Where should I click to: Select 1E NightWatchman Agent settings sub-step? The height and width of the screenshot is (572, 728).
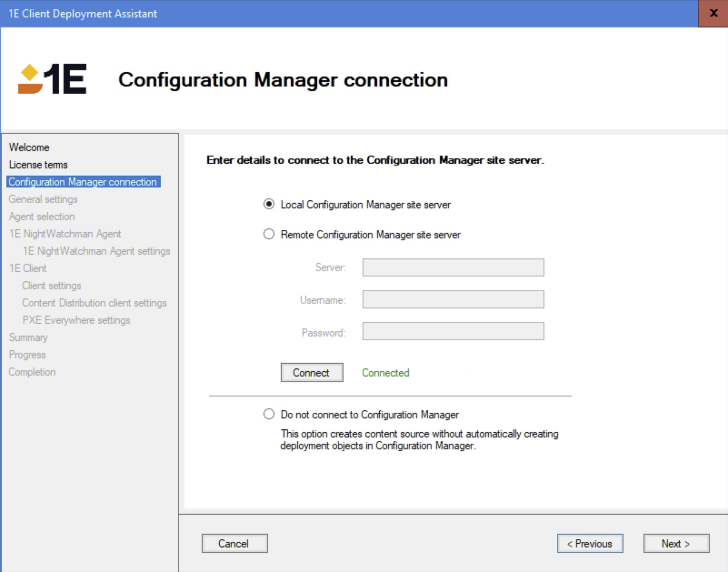click(96, 251)
